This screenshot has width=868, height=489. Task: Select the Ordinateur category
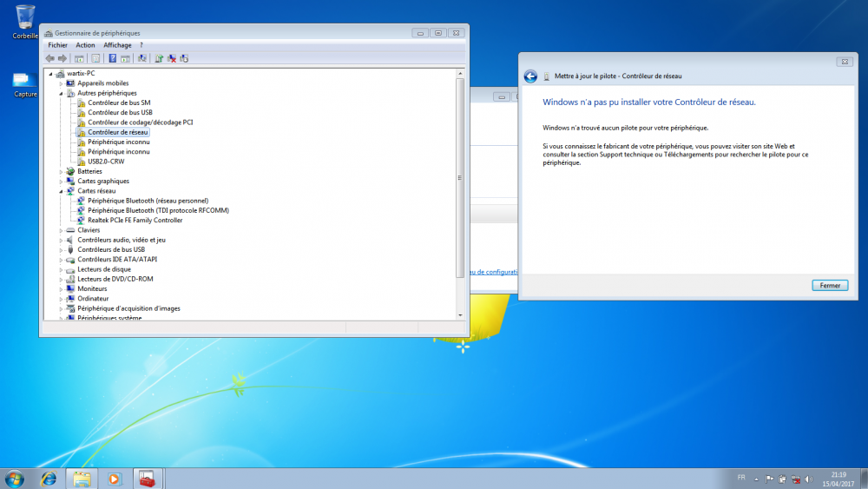pos(93,299)
